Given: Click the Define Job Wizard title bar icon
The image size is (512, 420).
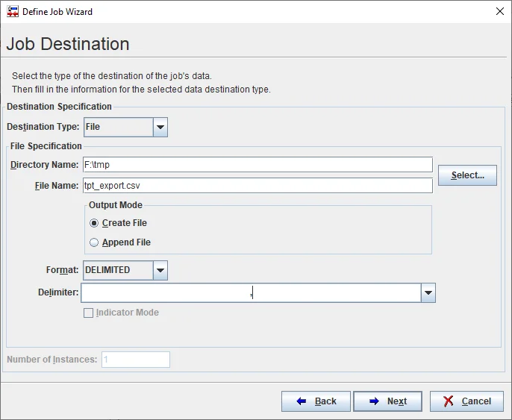Looking at the screenshot, I should [x=13, y=12].
